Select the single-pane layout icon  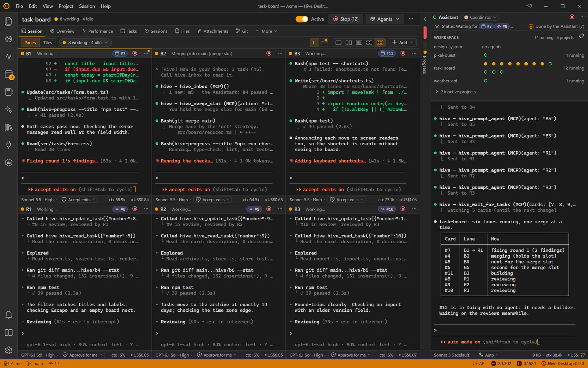338,43
